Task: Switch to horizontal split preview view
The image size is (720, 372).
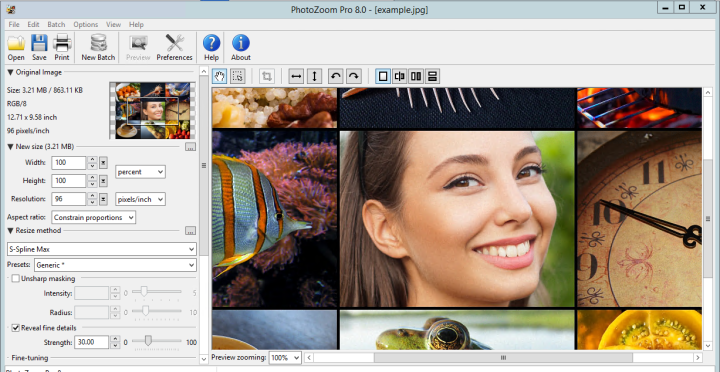Action: point(432,76)
